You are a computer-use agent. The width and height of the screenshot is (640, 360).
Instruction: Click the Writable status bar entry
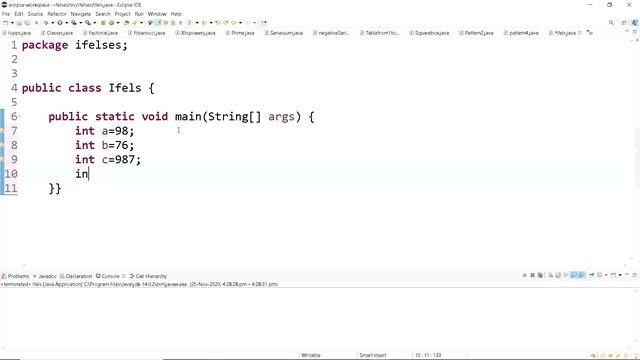click(311, 355)
